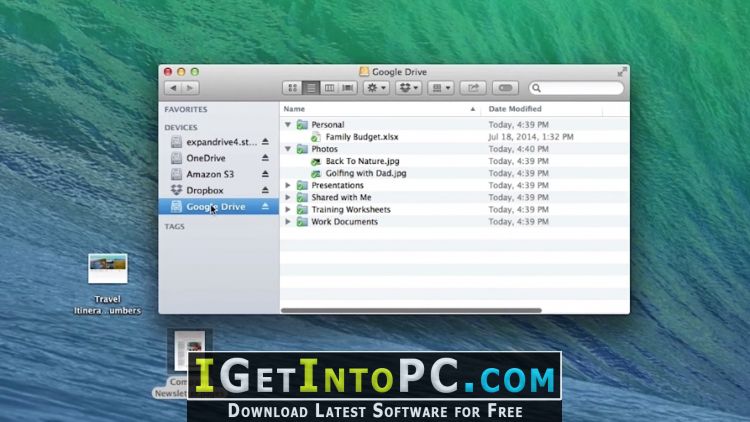
Task: Select the Photos folder icon
Action: pyautogui.click(x=302, y=149)
